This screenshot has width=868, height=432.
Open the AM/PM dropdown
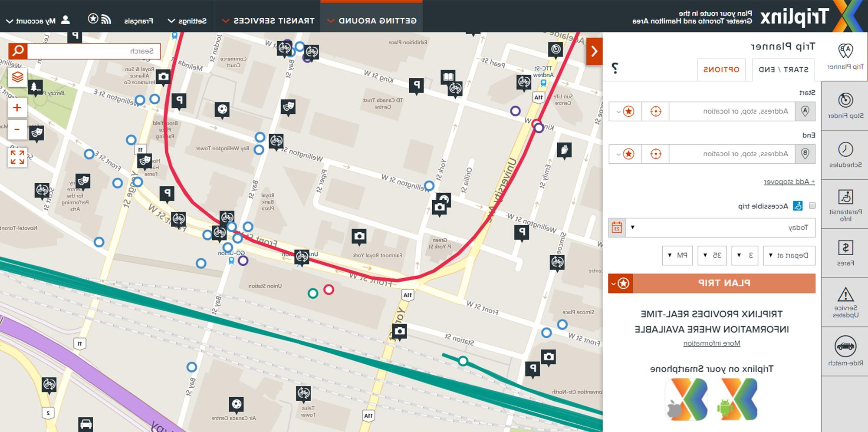[678, 255]
